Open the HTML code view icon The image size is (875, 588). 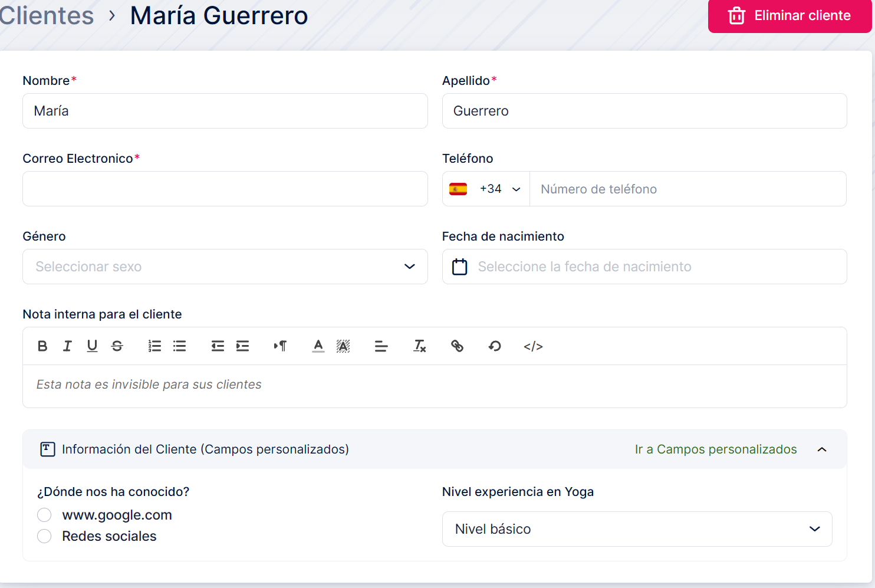(x=533, y=346)
